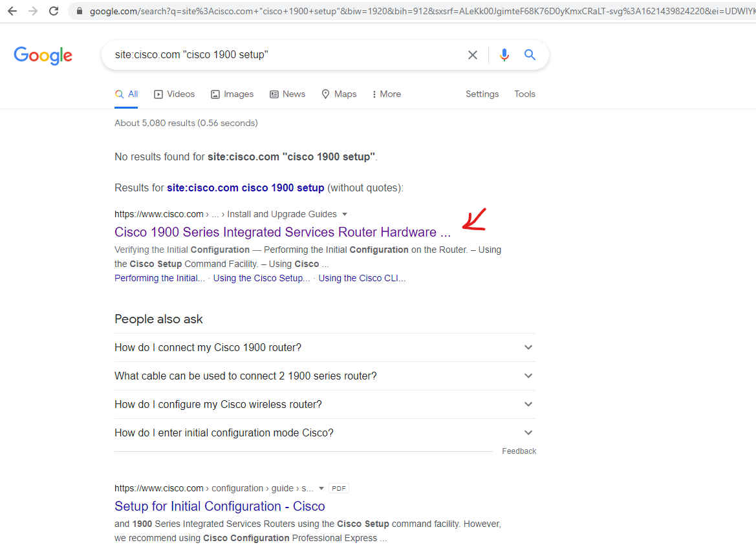Click the browser forward arrow
The height and width of the screenshot is (556, 756).
[x=33, y=11]
